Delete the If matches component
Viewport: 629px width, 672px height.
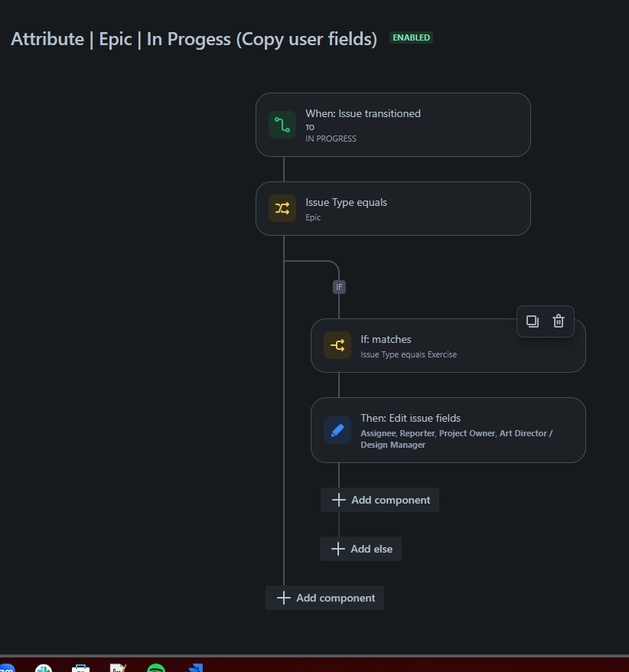coord(559,321)
